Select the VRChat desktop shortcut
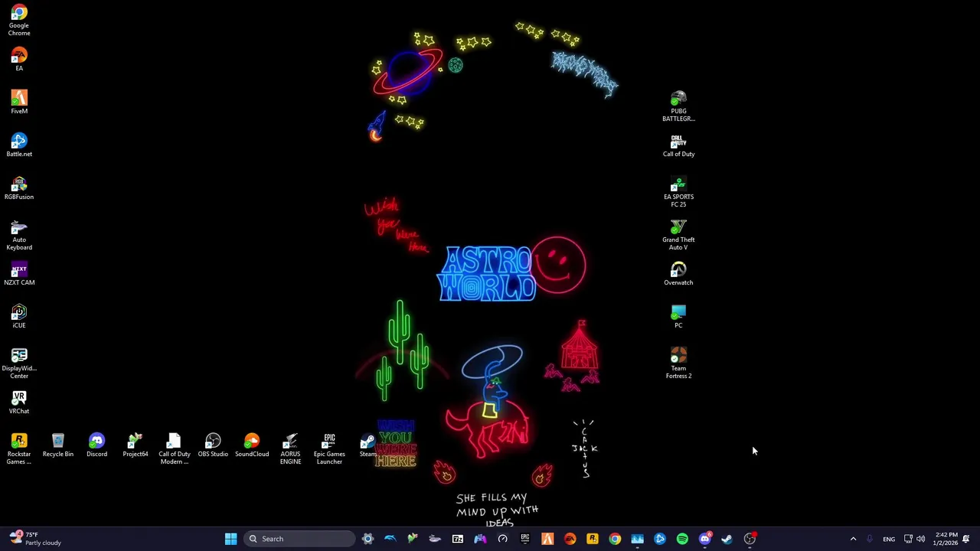The width and height of the screenshot is (980, 551). click(19, 403)
